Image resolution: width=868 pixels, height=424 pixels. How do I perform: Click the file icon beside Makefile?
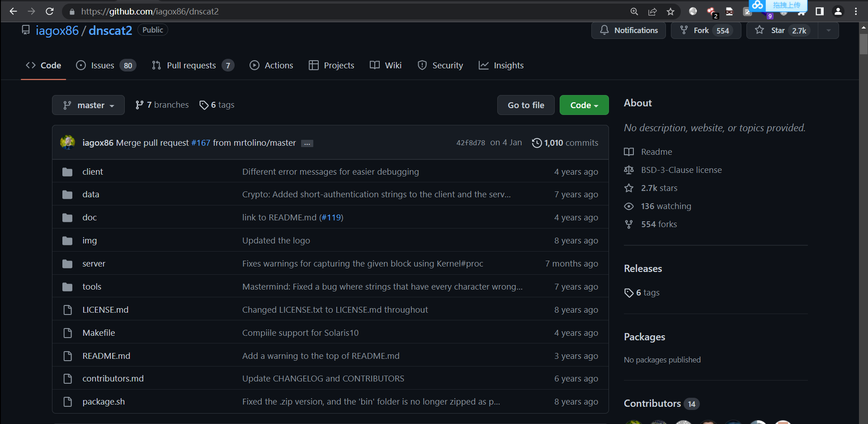pyautogui.click(x=67, y=333)
